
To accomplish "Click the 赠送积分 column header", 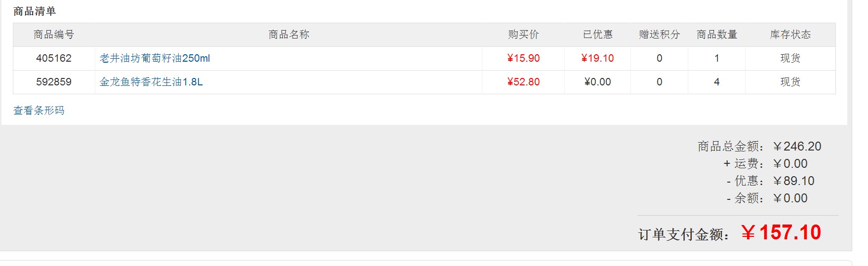I will click(x=659, y=35).
